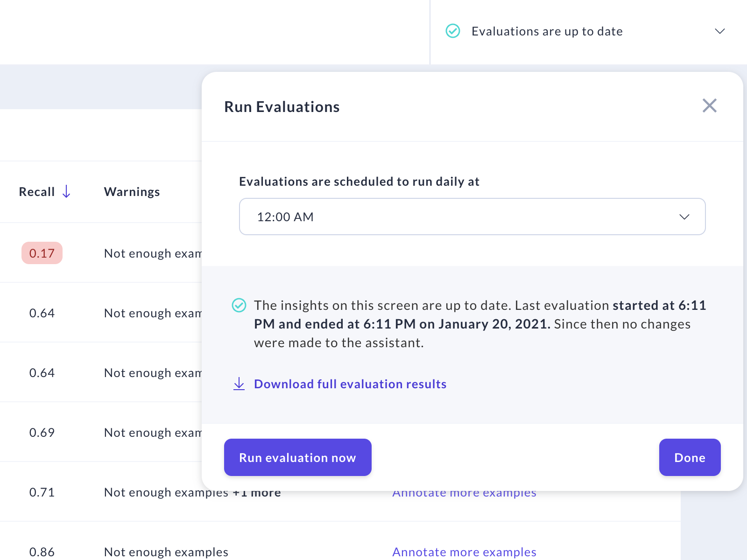Expand the evaluations status chevron
This screenshot has height=560, width=747.
719,31
